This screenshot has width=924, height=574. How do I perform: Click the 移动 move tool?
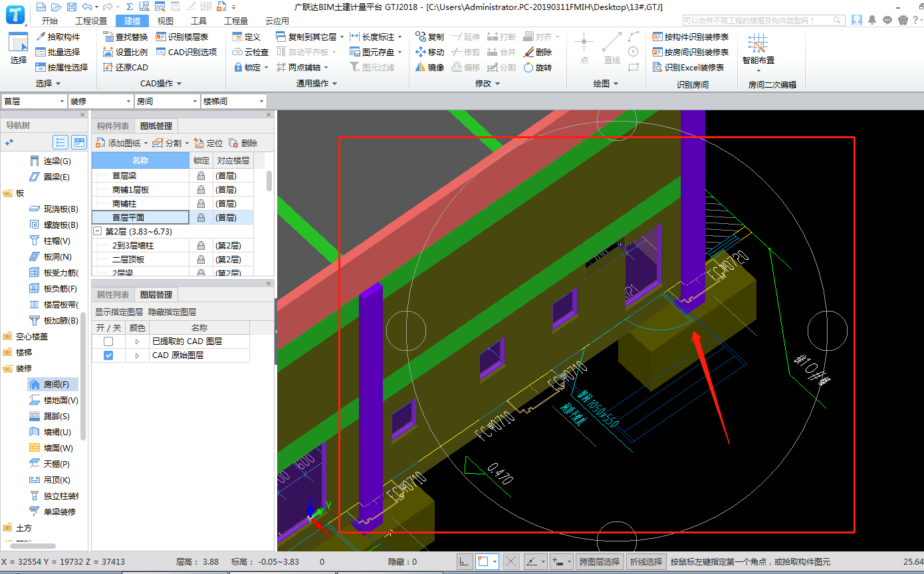429,52
